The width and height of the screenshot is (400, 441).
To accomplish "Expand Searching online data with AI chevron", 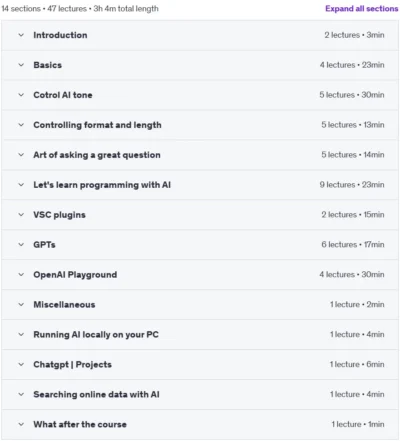I will 21,394.
